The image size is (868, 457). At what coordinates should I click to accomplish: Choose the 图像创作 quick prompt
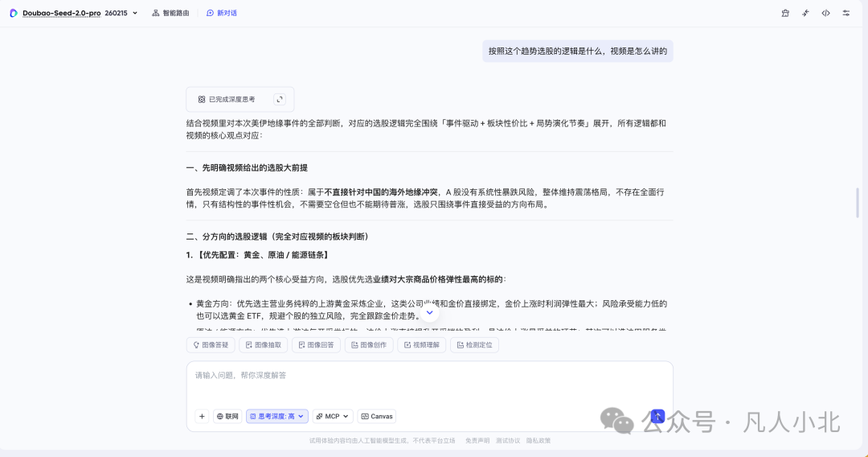(x=369, y=344)
